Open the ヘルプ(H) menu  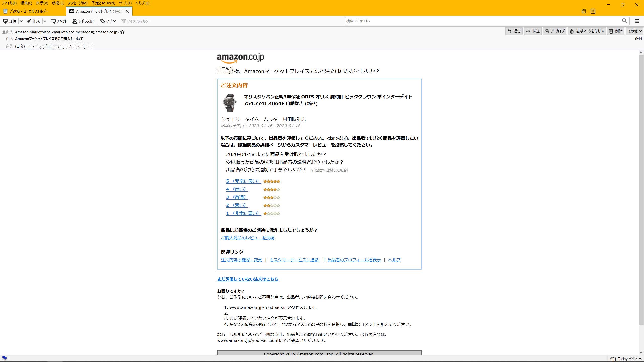[x=142, y=3]
